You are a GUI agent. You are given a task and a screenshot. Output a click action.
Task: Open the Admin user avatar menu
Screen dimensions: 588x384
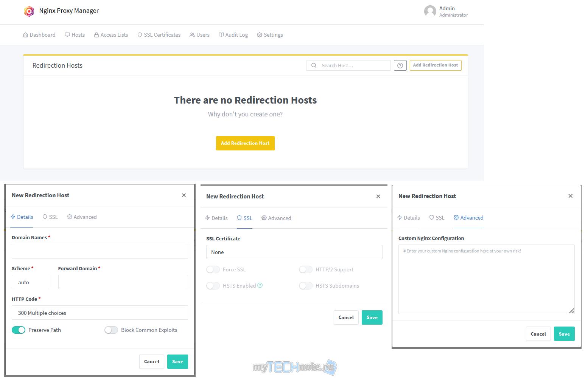(x=430, y=11)
